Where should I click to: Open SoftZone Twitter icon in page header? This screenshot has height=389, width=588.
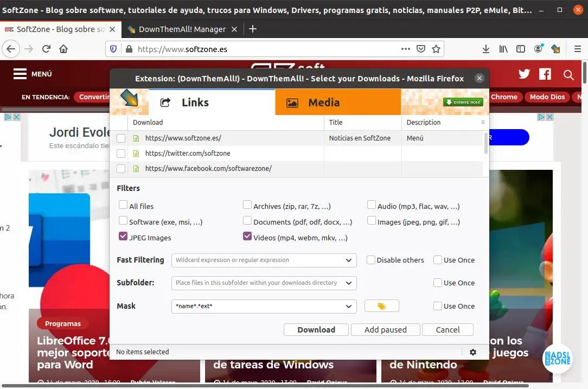[x=524, y=74]
